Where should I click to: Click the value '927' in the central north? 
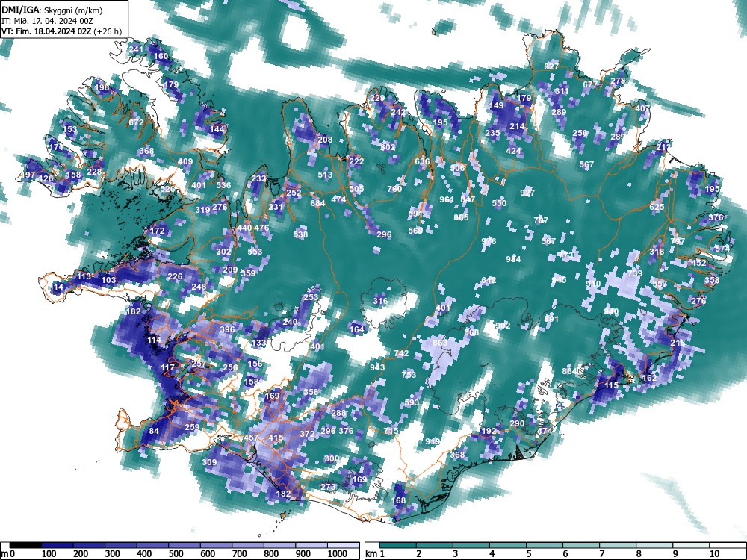tap(527, 193)
